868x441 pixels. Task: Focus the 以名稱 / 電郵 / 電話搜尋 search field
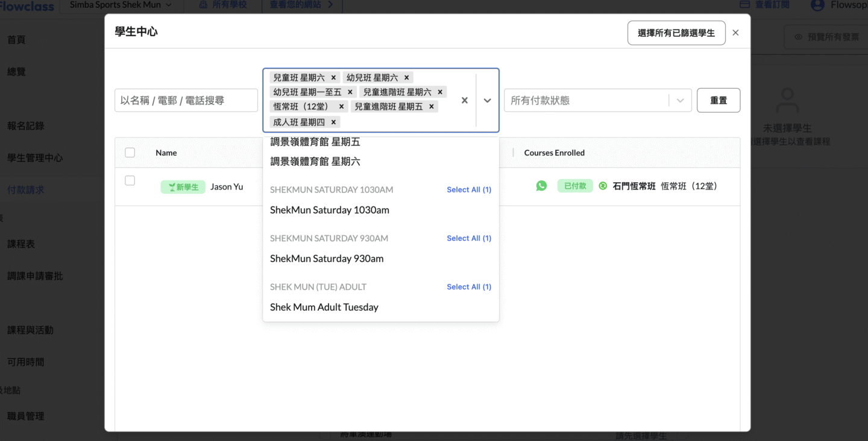click(x=186, y=101)
